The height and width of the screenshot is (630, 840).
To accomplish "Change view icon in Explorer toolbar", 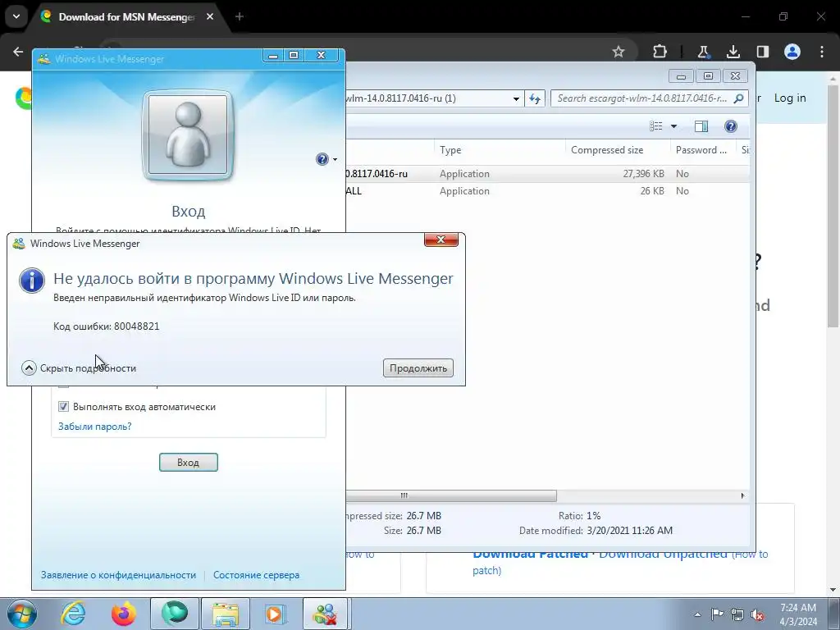I will click(x=655, y=126).
